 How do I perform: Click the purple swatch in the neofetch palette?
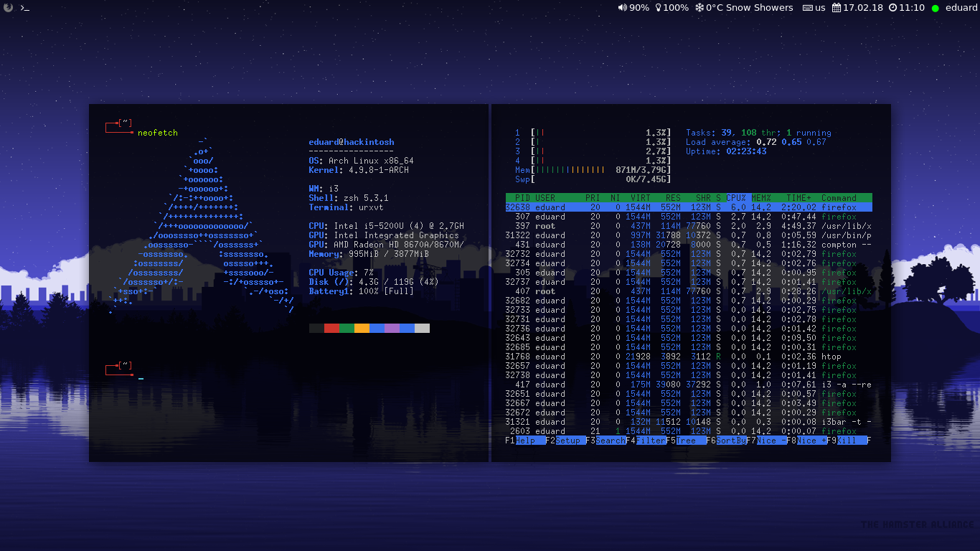click(x=392, y=328)
